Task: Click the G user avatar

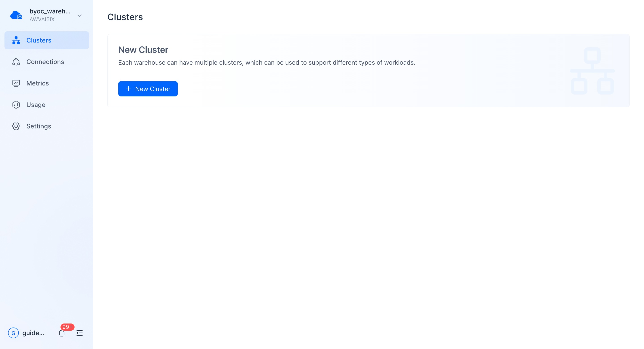Action: pos(13,333)
